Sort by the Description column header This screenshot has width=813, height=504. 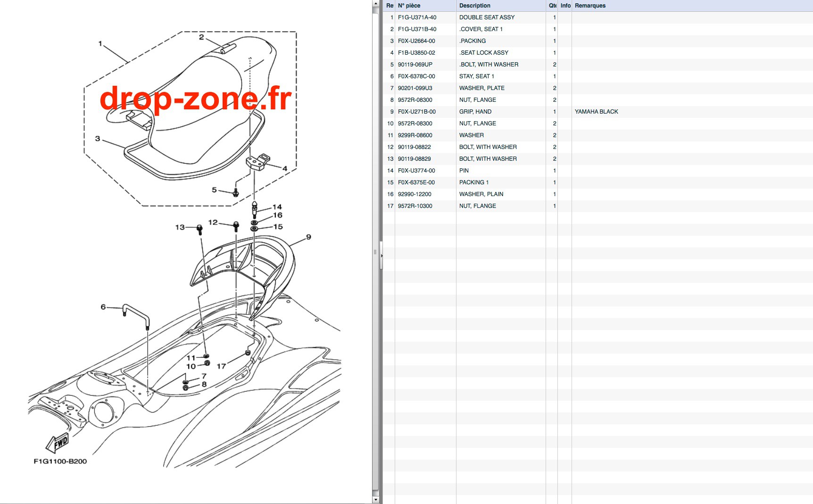(474, 6)
